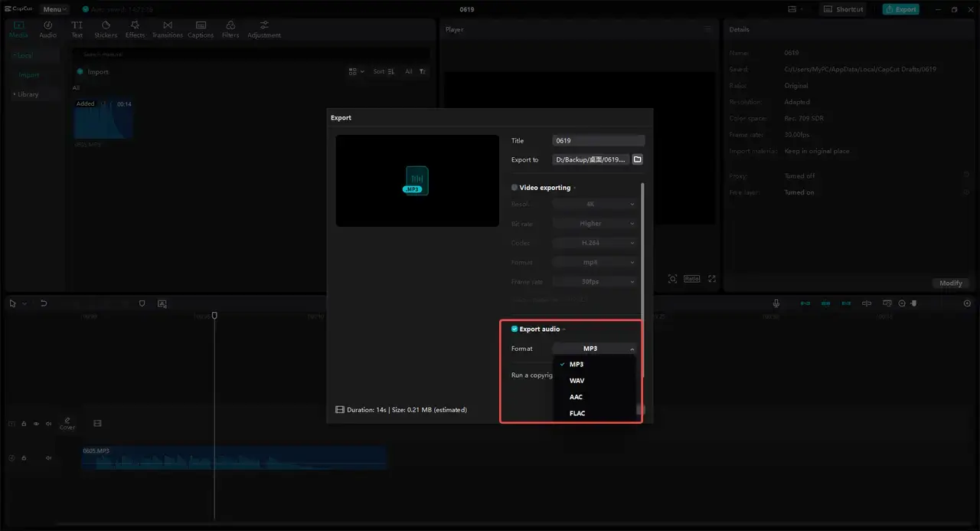Viewport: 980px width, 531px height.
Task: Open the Captions tab
Action: click(201, 29)
